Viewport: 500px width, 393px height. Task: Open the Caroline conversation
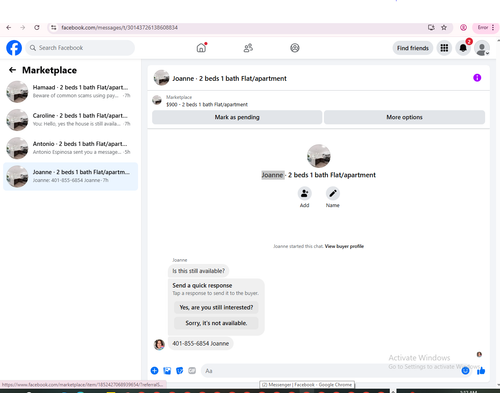pyautogui.click(x=70, y=120)
